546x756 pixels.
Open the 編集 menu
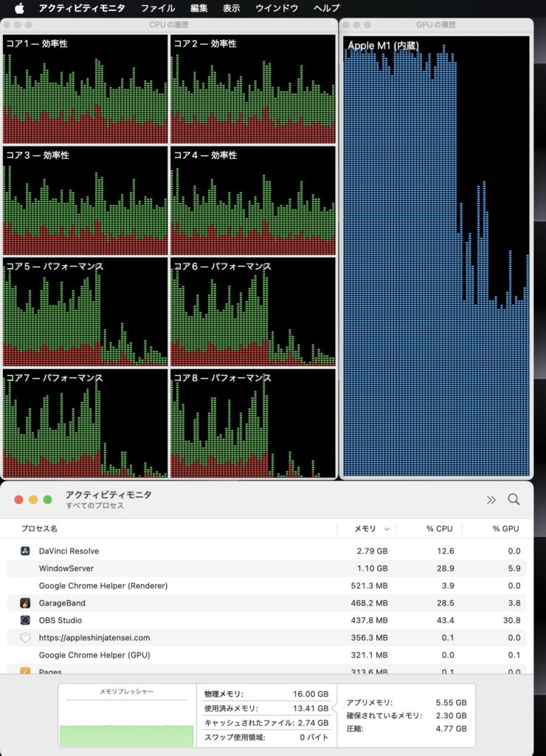coord(198,7)
